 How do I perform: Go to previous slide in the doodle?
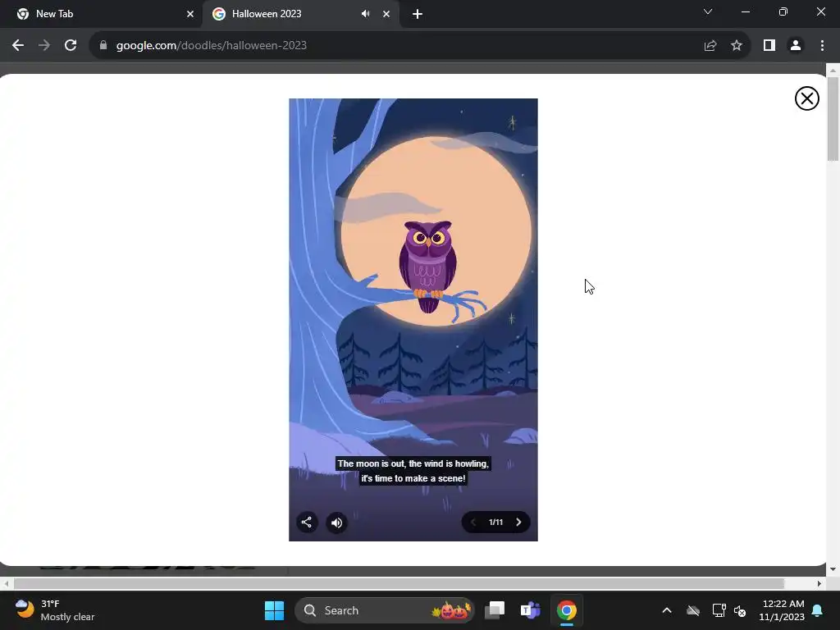point(473,522)
